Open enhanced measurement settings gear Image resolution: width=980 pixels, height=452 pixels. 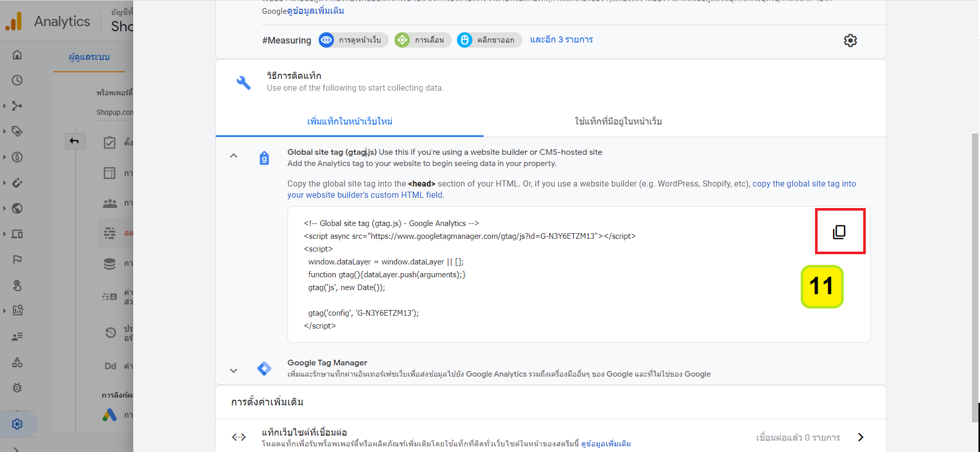850,40
